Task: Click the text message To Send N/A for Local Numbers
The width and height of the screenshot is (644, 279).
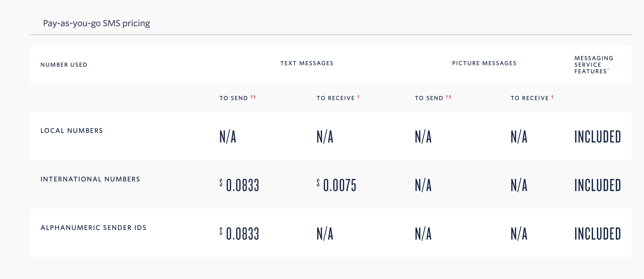Action: tap(228, 136)
